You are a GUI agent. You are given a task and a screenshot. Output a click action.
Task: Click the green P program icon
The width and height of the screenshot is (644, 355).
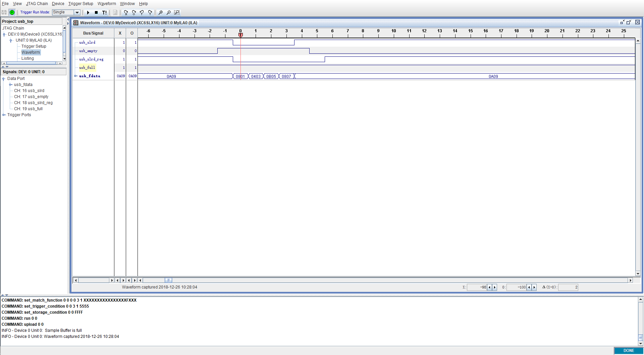[12, 12]
